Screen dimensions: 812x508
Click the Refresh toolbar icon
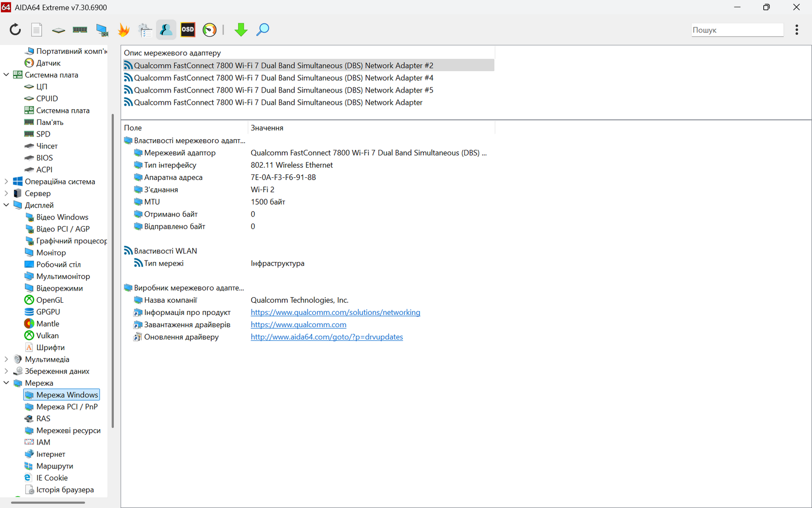click(15, 30)
